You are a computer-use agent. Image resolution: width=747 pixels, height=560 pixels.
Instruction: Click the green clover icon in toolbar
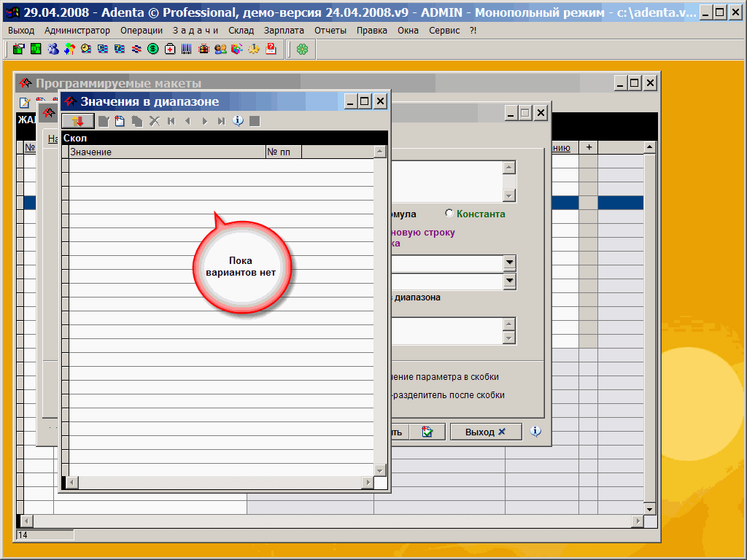pyautogui.click(x=302, y=49)
